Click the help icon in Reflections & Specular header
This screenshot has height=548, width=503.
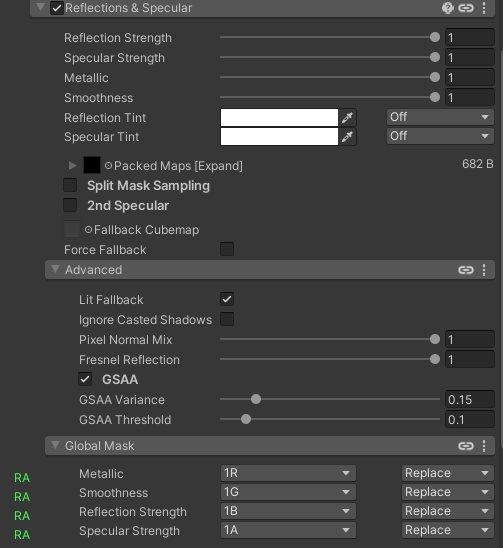tap(447, 8)
